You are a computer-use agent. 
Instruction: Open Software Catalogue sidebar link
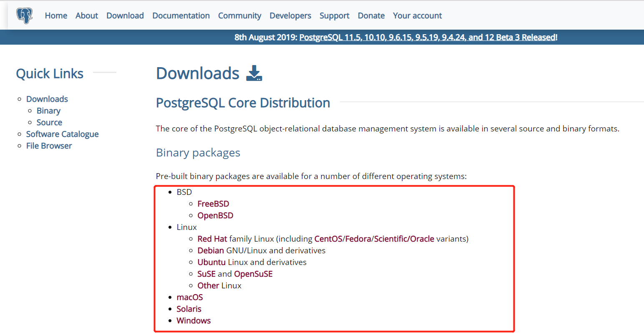click(63, 134)
